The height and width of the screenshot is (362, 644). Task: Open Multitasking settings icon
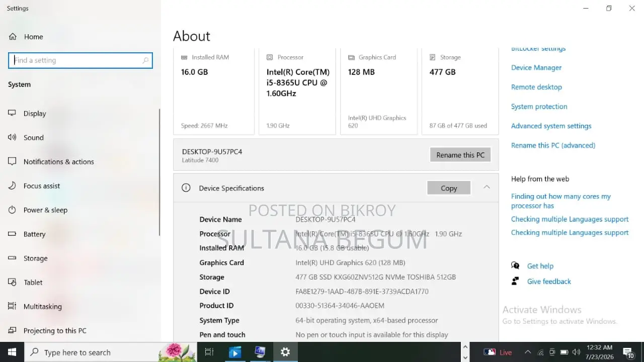(12, 306)
